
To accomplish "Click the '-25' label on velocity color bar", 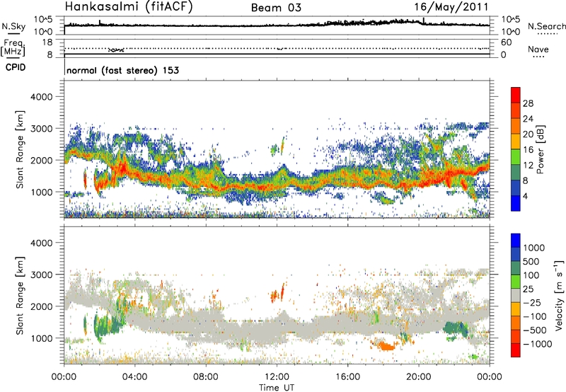I will coord(532,303).
